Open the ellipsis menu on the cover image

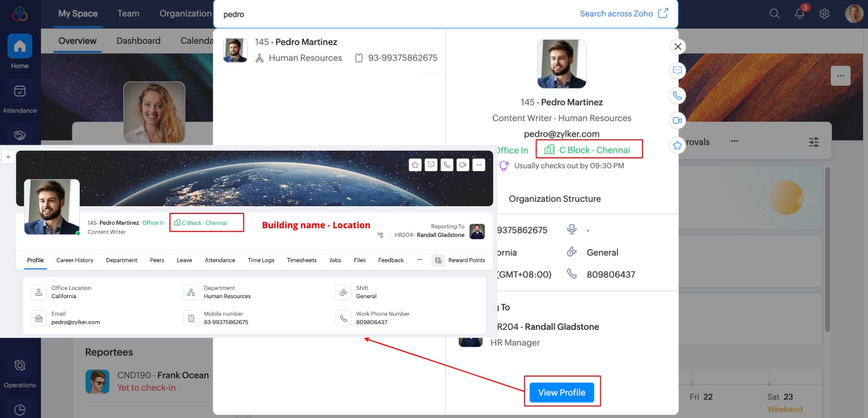840,76
